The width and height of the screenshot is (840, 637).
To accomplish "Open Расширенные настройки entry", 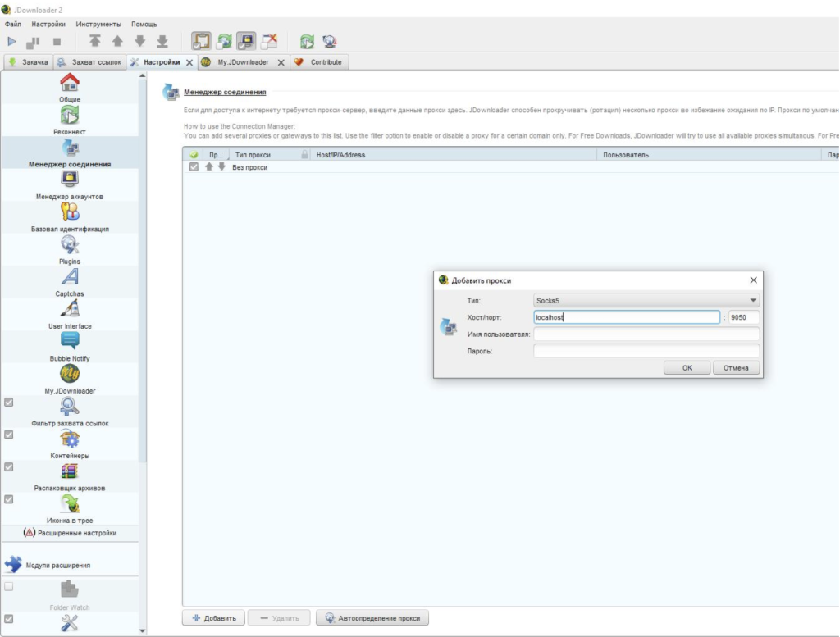I will pos(70,533).
